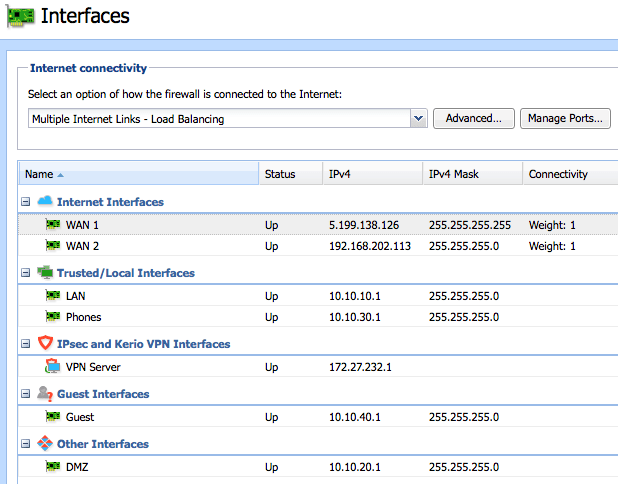Click the Guest interface icon
The width and height of the screenshot is (618, 484).
click(53, 417)
